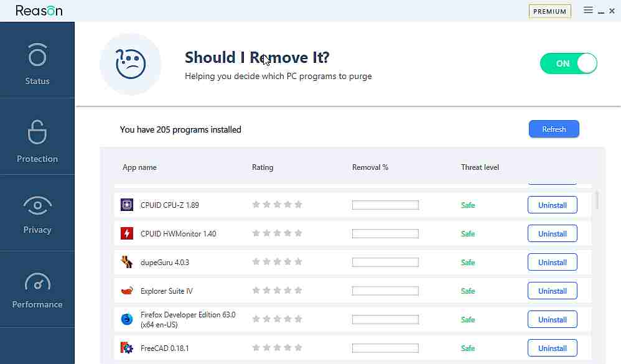Click the Reason logo
Viewport: 621px width, 364px height.
[x=39, y=11]
